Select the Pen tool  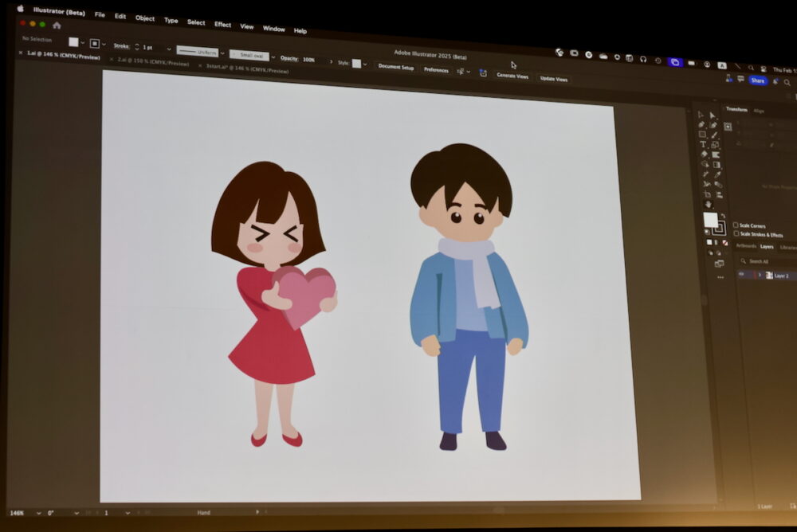701,125
